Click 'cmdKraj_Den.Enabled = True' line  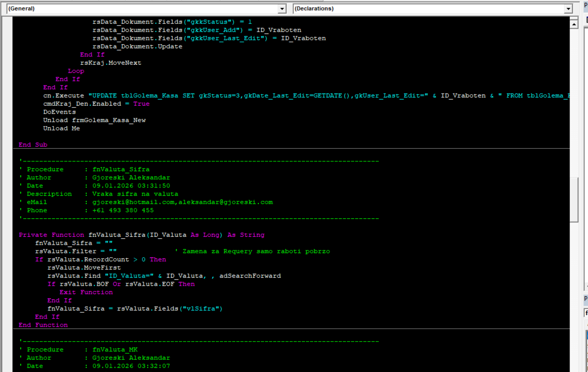click(96, 104)
